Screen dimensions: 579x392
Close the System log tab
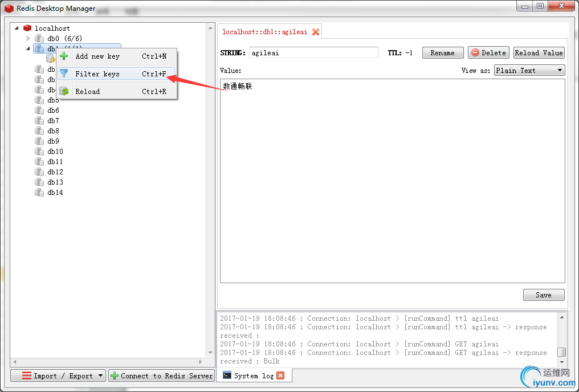(280, 375)
